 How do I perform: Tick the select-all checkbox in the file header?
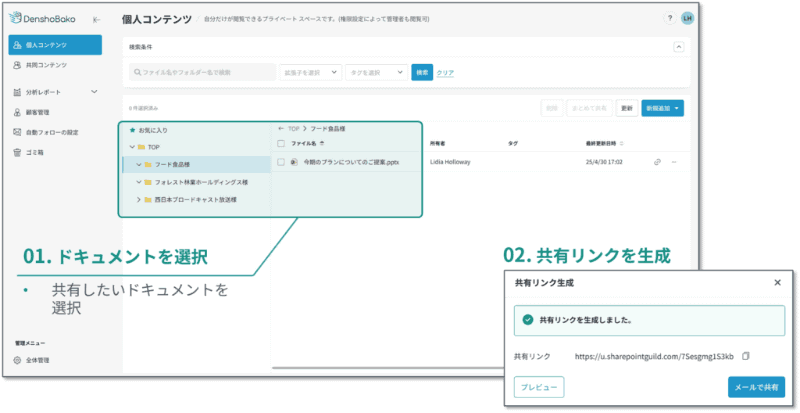tap(281, 144)
